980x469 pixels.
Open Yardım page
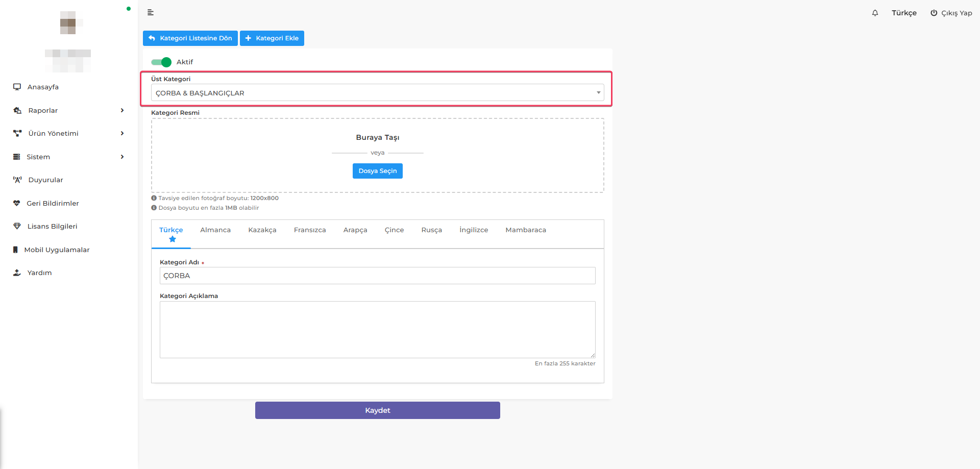click(x=39, y=273)
